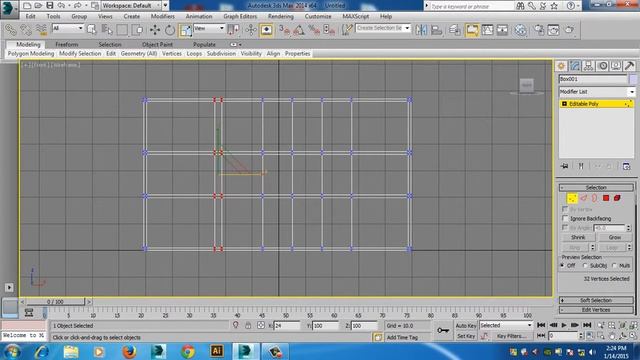Enable Ignore Backfacing checkbox

coord(565,218)
